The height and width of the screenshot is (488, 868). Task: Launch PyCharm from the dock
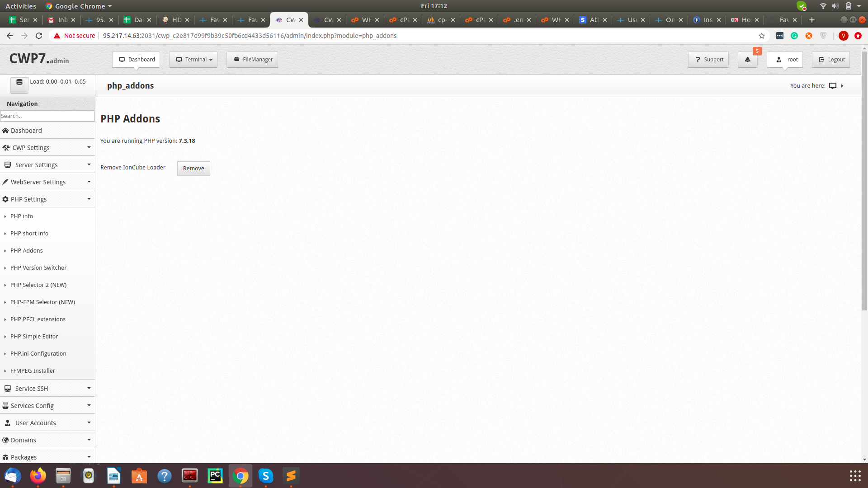215,476
